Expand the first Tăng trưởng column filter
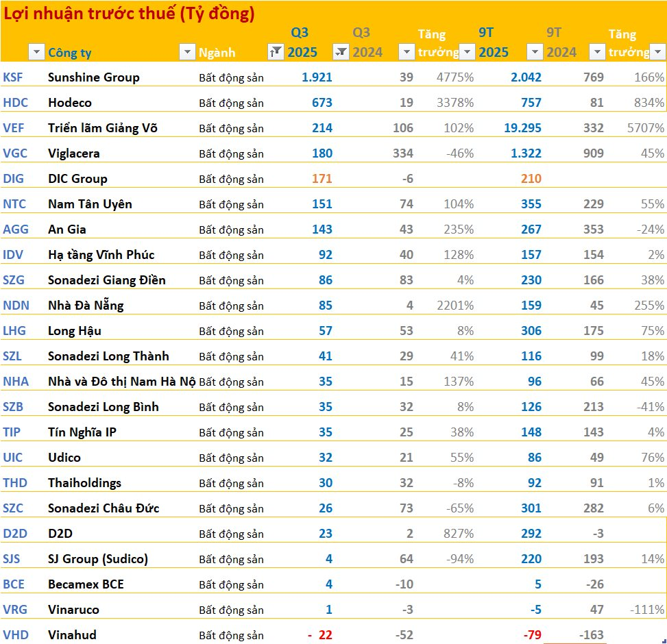Screen dimensions: 667x644 [x=467, y=52]
